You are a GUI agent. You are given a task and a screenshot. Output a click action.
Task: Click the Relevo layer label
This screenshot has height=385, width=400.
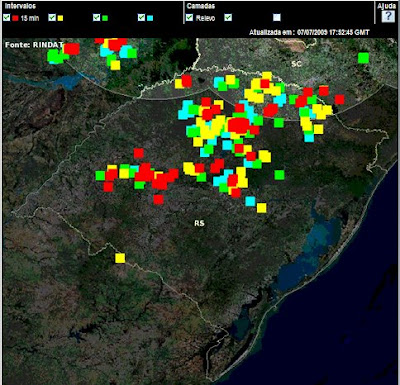point(205,18)
